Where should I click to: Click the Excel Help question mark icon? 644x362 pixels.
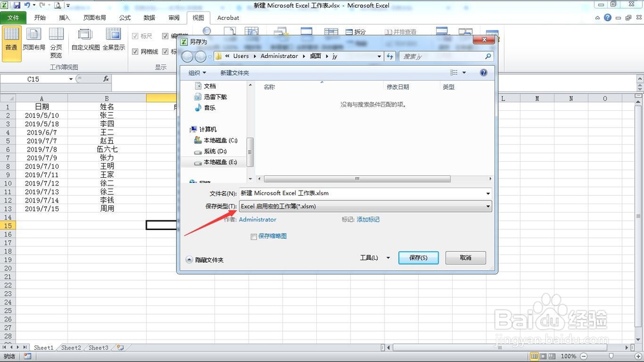pyautogui.click(x=607, y=17)
